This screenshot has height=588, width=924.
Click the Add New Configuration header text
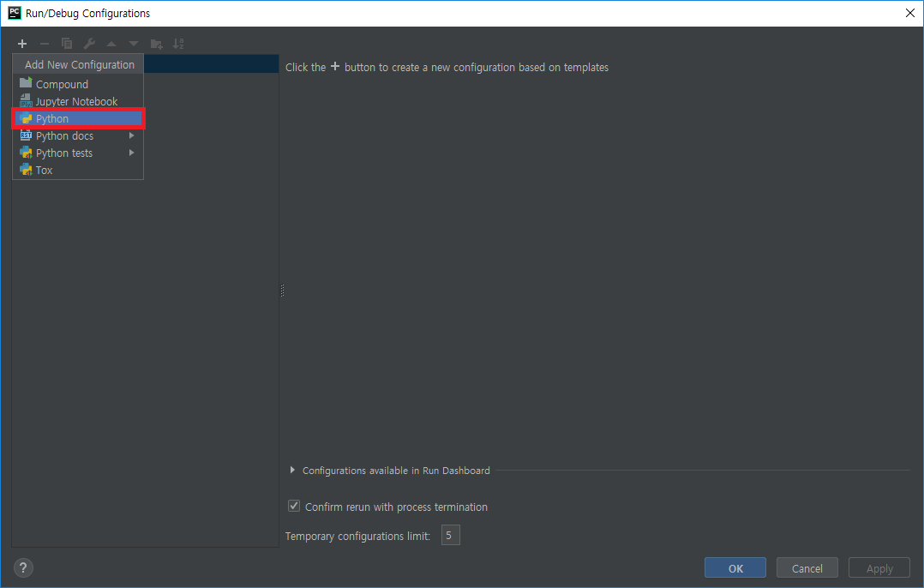point(80,65)
